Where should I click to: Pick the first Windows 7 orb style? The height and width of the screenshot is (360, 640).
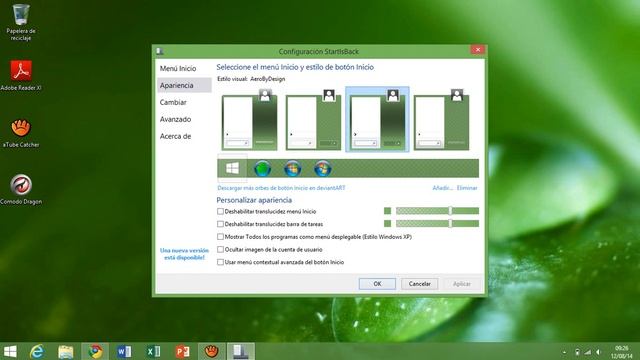tap(293, 169)
